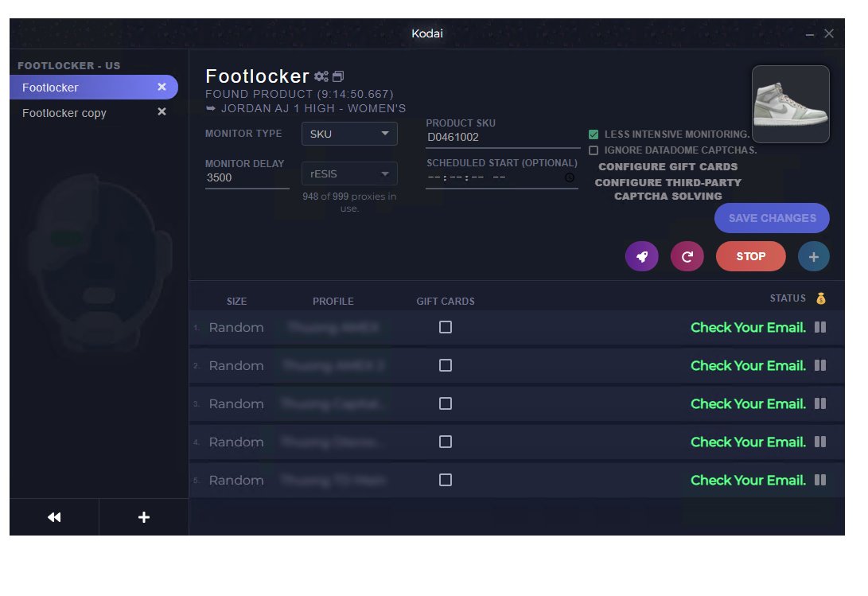The width and height of the screenshot is (868, 596).
Task: Click Random size in task row 4
Action: (236, 442)
